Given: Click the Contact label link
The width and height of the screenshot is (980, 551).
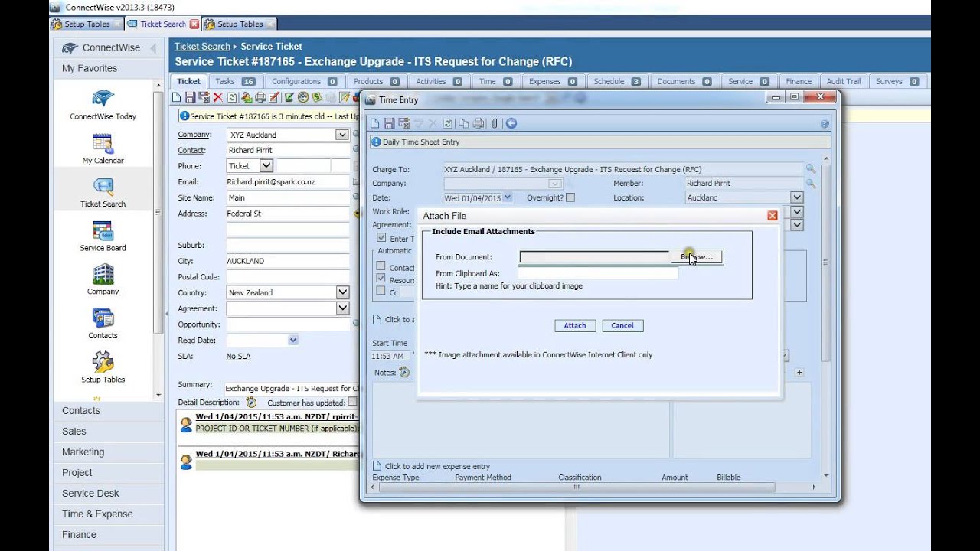Looking at the screenshot, I should click(x=192, y=150).
